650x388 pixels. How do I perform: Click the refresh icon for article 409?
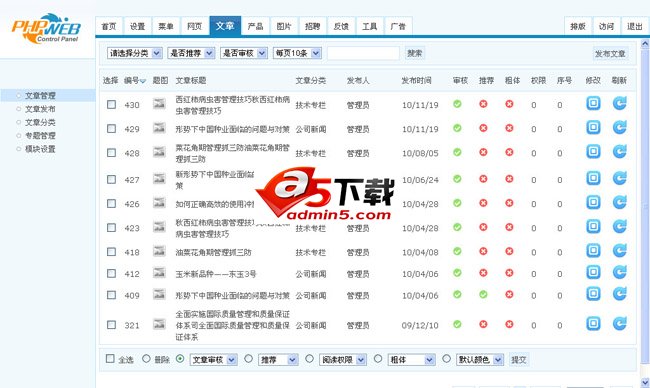(620, 293)
